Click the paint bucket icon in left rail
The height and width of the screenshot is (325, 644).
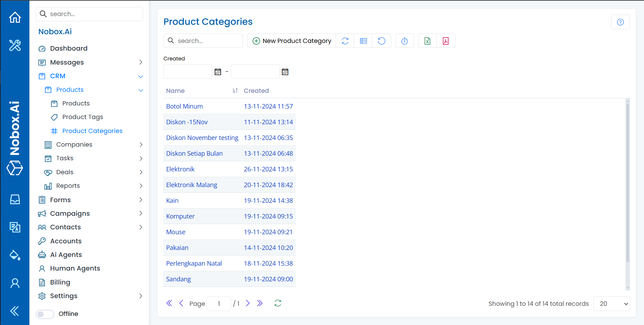click(x=15, y=255)
